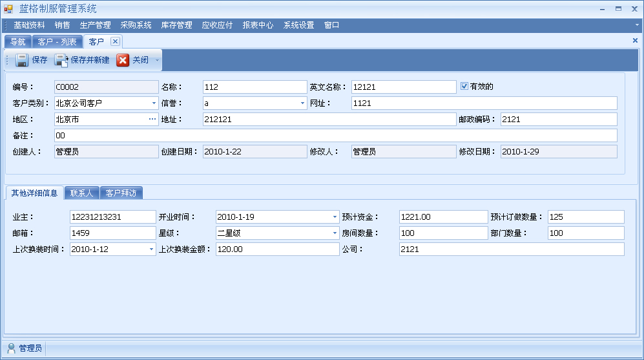Toggle the 有效的 checkbox
This screenshot has width=644, height=360.
[464, 86]
